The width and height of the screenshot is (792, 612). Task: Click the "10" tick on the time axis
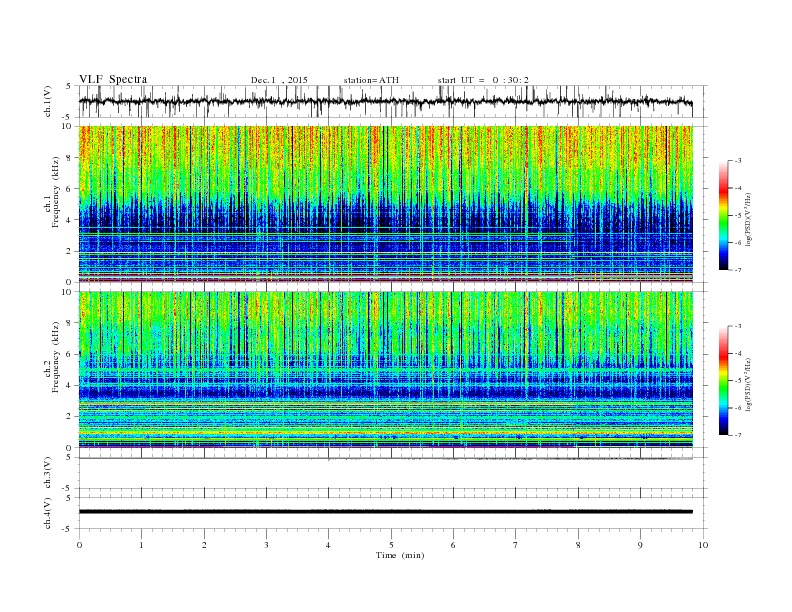point(703,545)
